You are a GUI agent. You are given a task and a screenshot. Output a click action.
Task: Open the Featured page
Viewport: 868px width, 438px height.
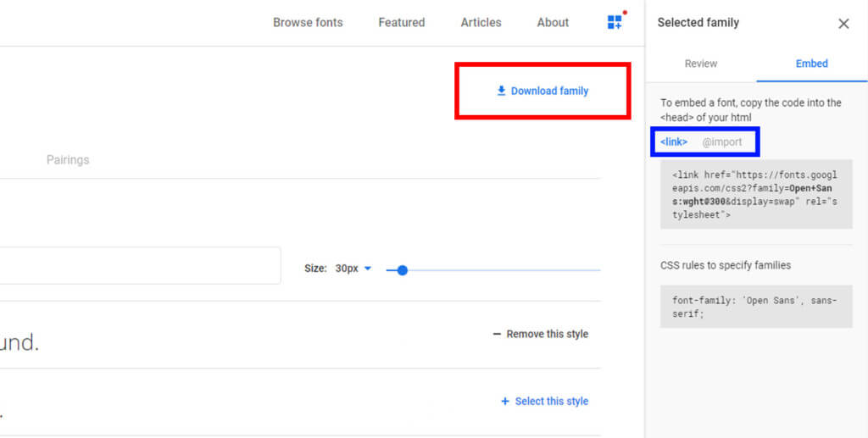click(x=401, y=23)
